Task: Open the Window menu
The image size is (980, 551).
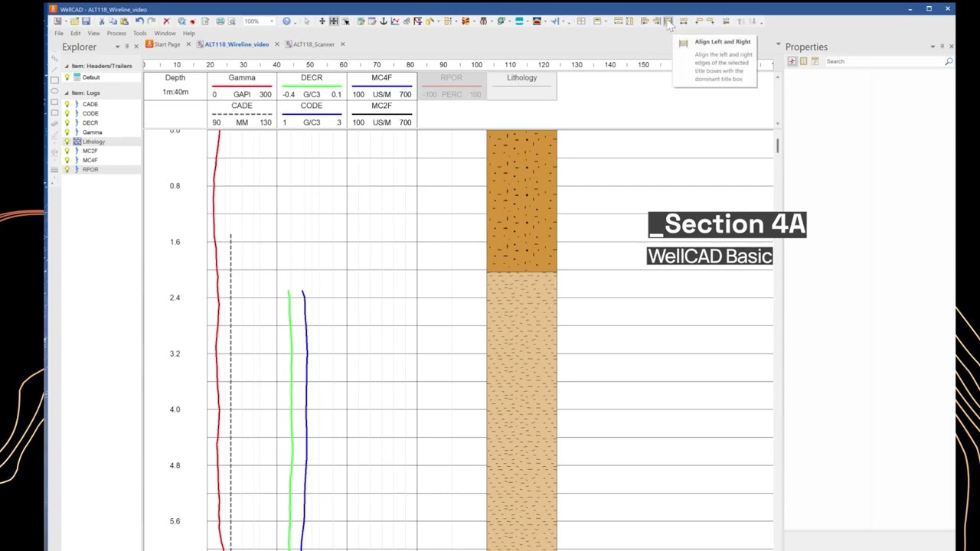Action: [165, 34]
